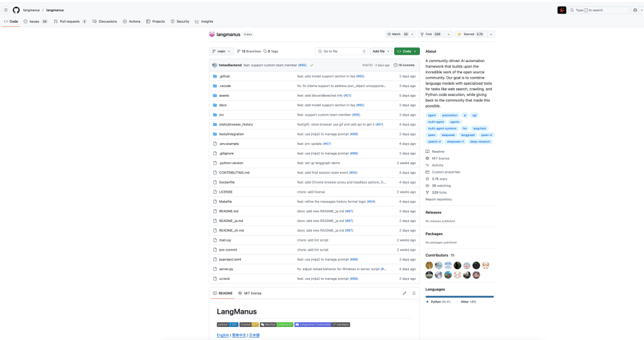Go to GitHub home via Octocat logo
This screenshot has height=340, width=644.
(x=16, y=10)
